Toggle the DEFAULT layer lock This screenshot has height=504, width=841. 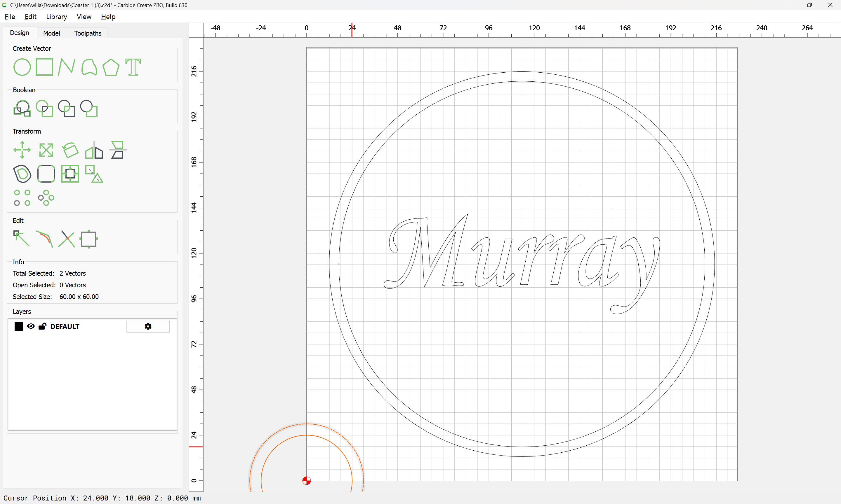[x=42, y=326]
